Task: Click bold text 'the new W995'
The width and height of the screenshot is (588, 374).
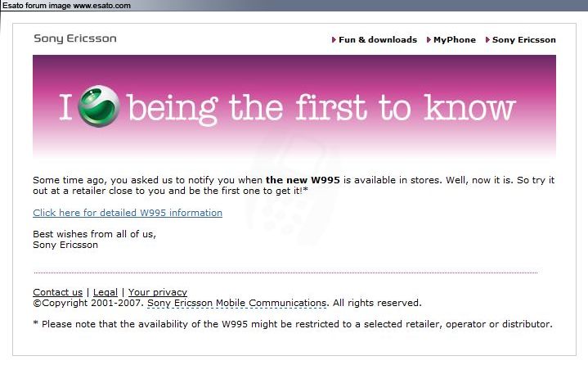Action: pos(303,180)
